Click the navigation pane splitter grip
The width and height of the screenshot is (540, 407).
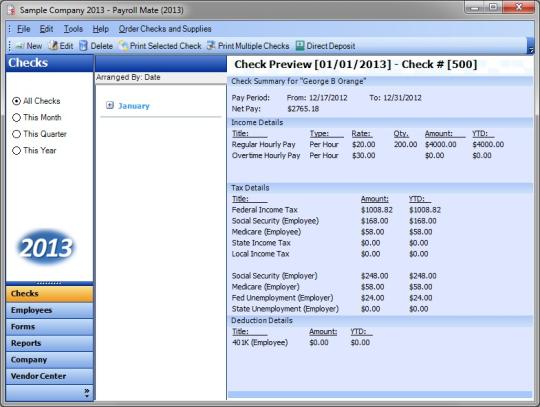pyautogui.click(x=49, y=283)
